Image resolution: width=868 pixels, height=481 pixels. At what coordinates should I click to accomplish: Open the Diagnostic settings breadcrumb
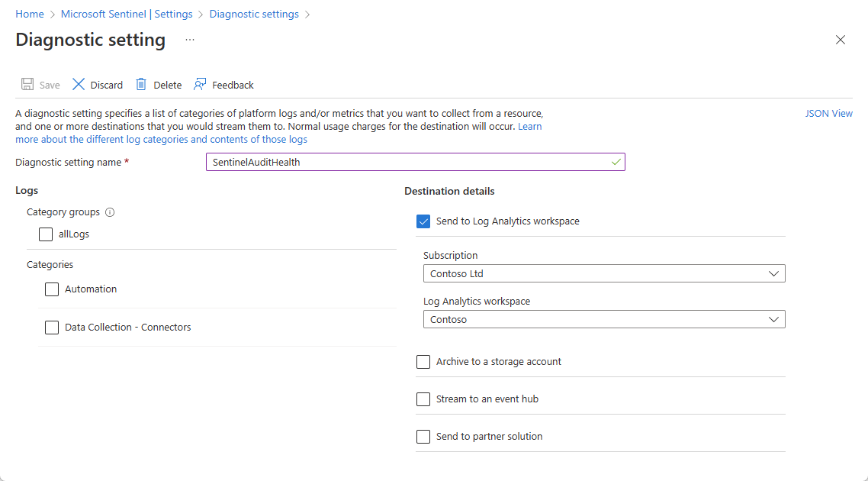pyautogui.click(x=254, y=15)
